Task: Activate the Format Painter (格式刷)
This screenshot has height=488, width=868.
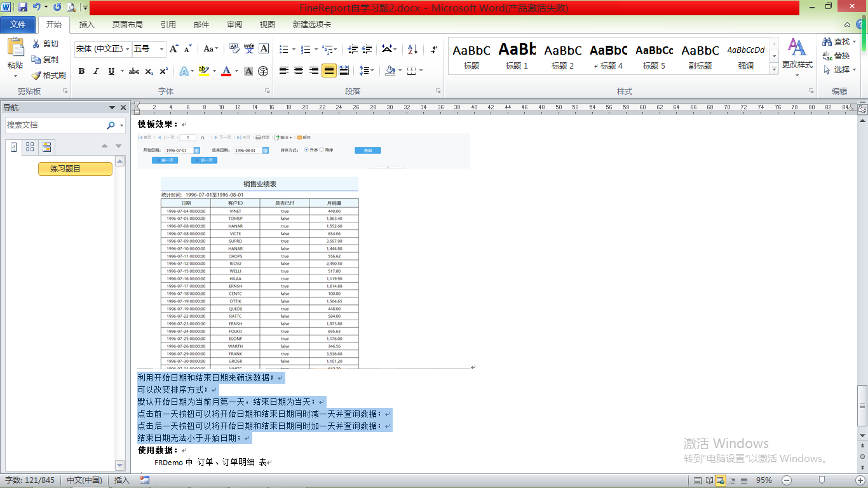Action: (48, 75)
